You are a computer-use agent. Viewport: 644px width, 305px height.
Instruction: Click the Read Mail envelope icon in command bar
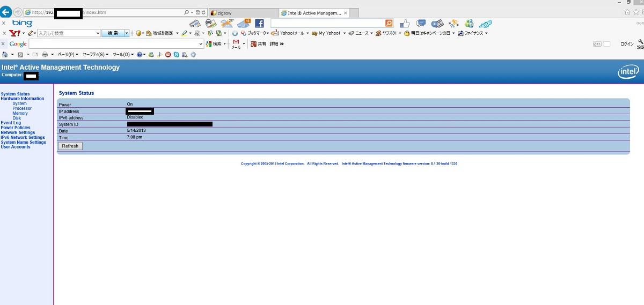tap(35, 54)
